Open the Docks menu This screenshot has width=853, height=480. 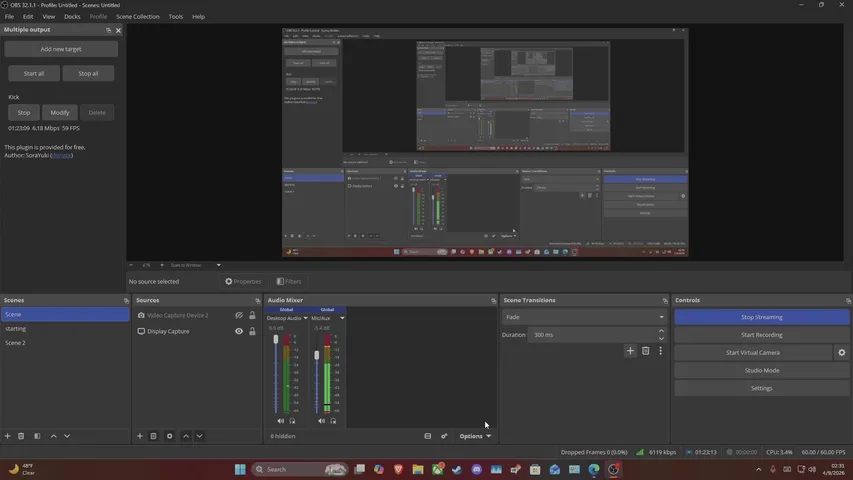point(72,16)
